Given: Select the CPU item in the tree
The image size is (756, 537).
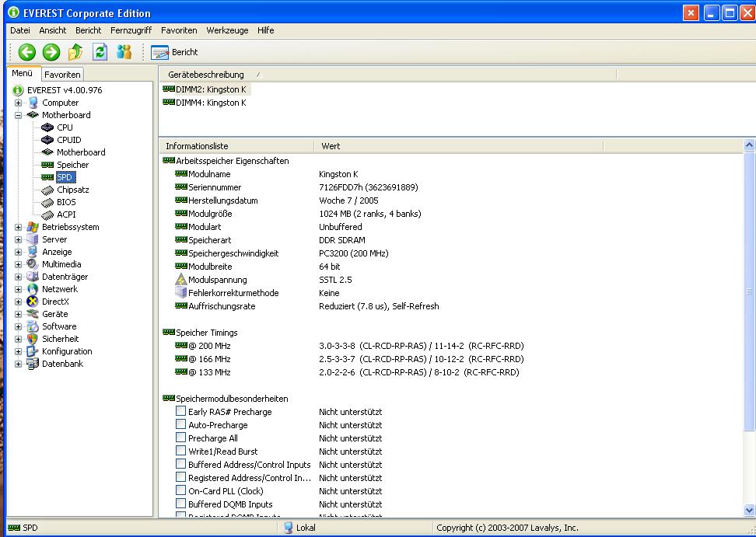Looking at the screenshot, I should 65,127.
